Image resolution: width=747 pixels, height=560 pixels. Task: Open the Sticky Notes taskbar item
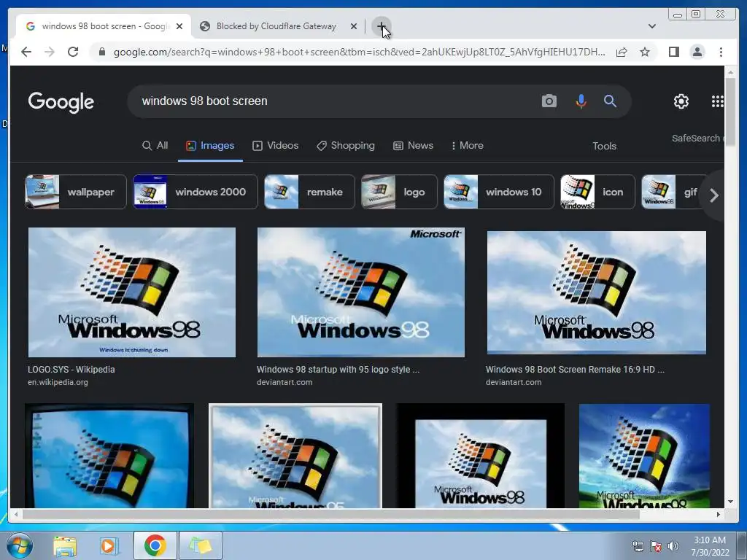[x=201, y=545]
